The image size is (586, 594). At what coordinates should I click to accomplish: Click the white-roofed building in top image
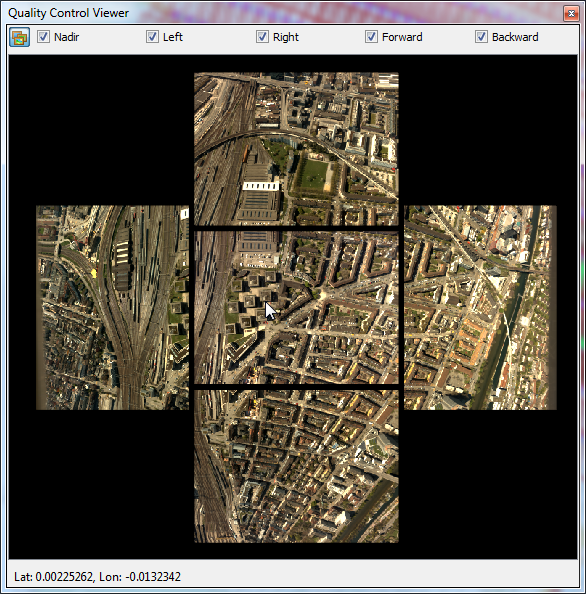[261, 186]
